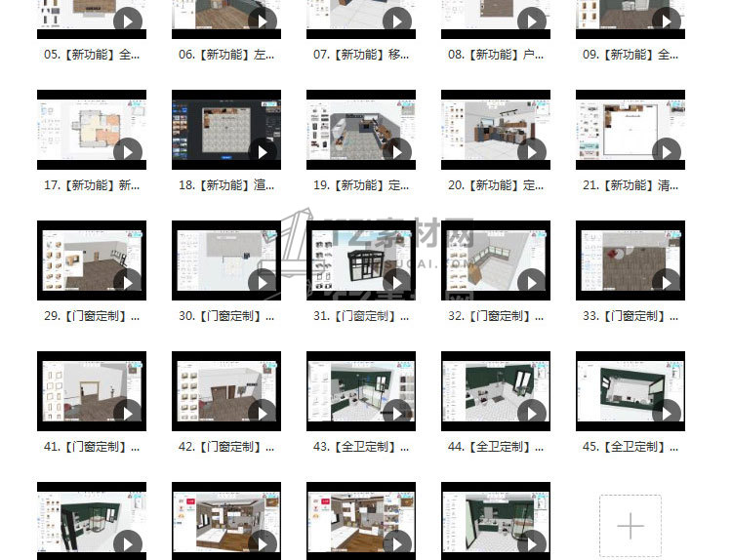Play video 05 via its play icon
Screen dimensions: 732x560
(128, 21)
